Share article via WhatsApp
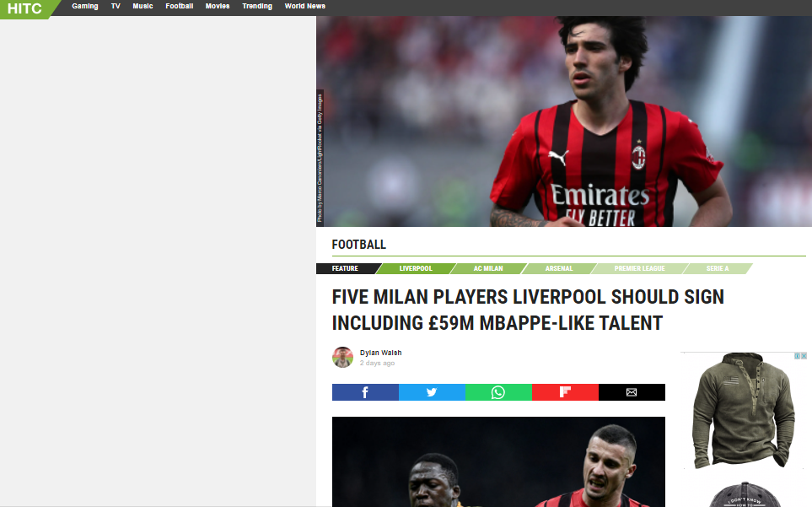The width and height of the screenshot is (812, 507). pyautogui.click(x=498, y=392)
